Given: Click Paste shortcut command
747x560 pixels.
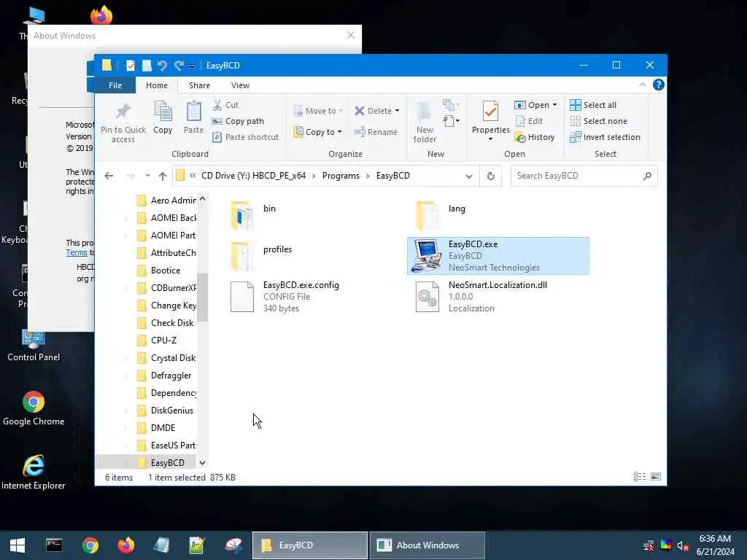Looking at the screenshot, I should tap(245, 137).
